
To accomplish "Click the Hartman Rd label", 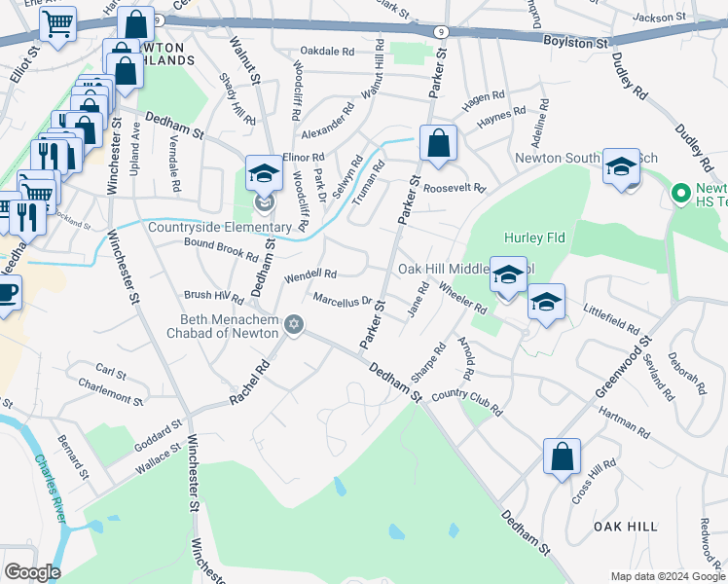I will (624, 422).
